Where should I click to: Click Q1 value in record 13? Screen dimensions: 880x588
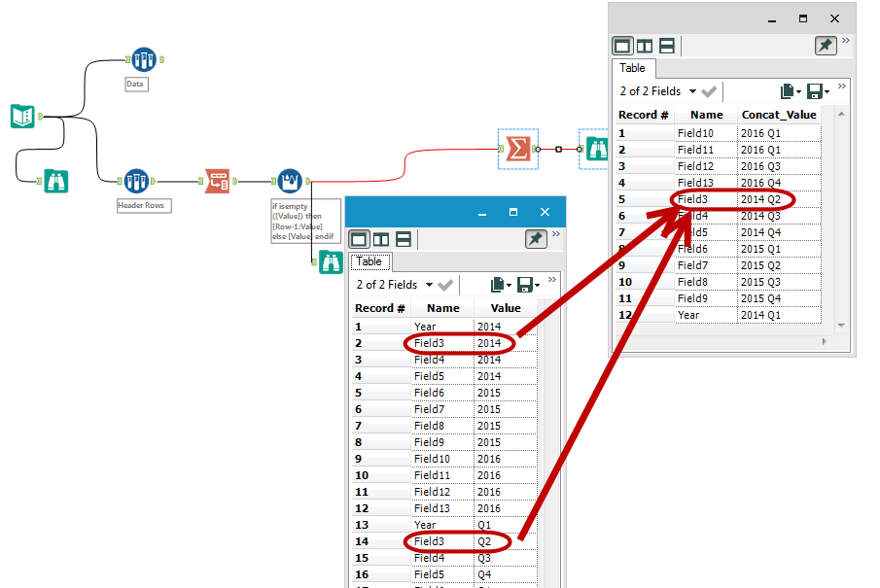pos(506,525)
